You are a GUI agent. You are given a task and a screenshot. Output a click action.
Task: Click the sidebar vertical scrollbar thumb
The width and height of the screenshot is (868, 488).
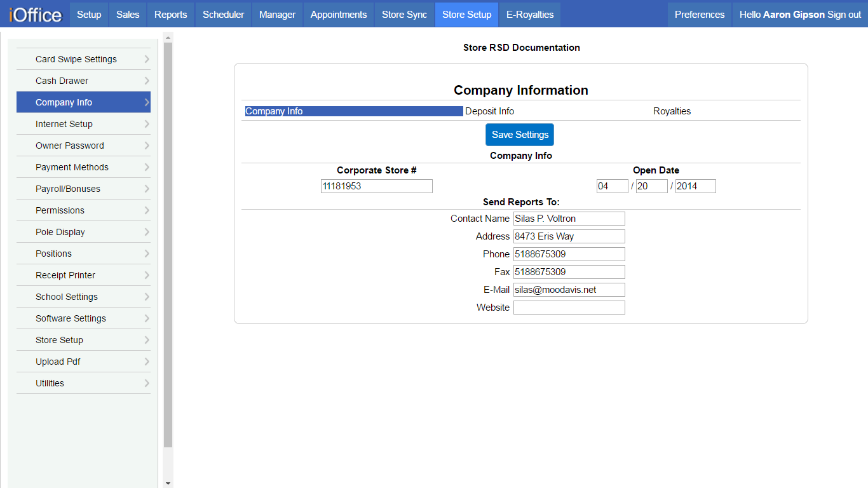coord(168,245)
